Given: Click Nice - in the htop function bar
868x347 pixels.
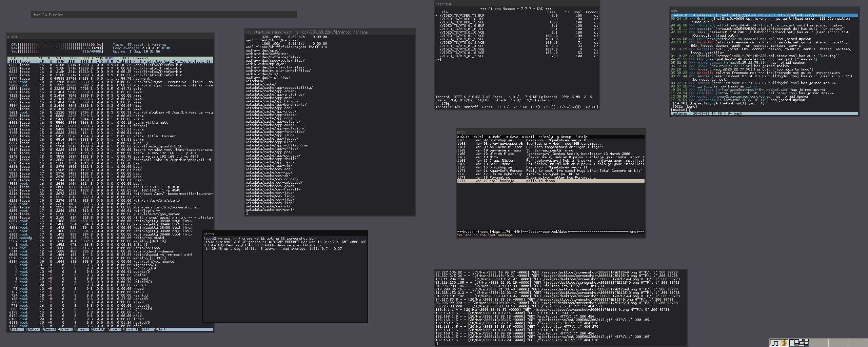Looking at the screenshot, I should click(x=115, y=329).
